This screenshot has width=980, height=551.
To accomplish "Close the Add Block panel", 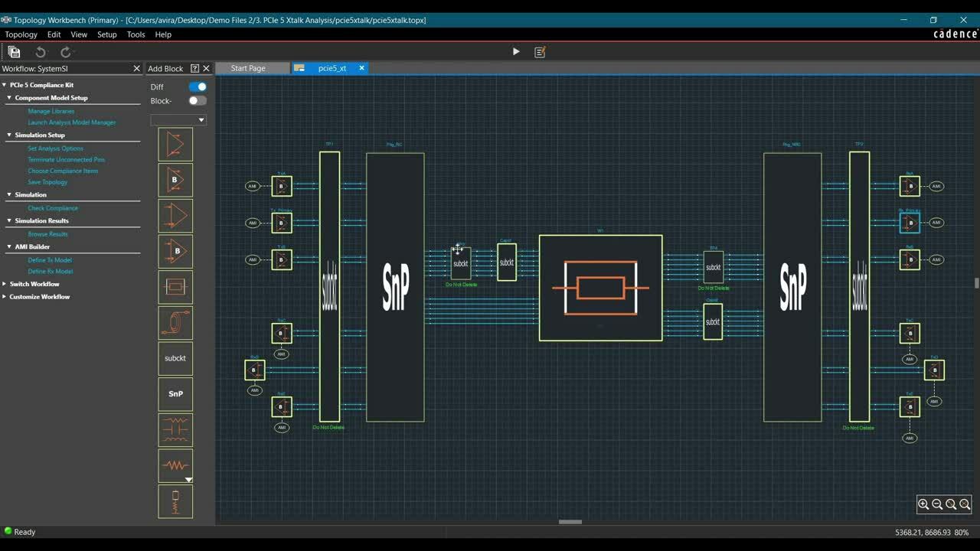I will (x=206, y=68).
